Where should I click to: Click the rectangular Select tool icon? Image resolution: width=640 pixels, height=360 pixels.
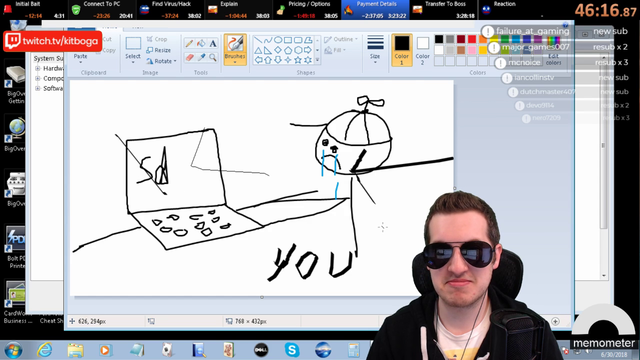click(x=133, y=44)
